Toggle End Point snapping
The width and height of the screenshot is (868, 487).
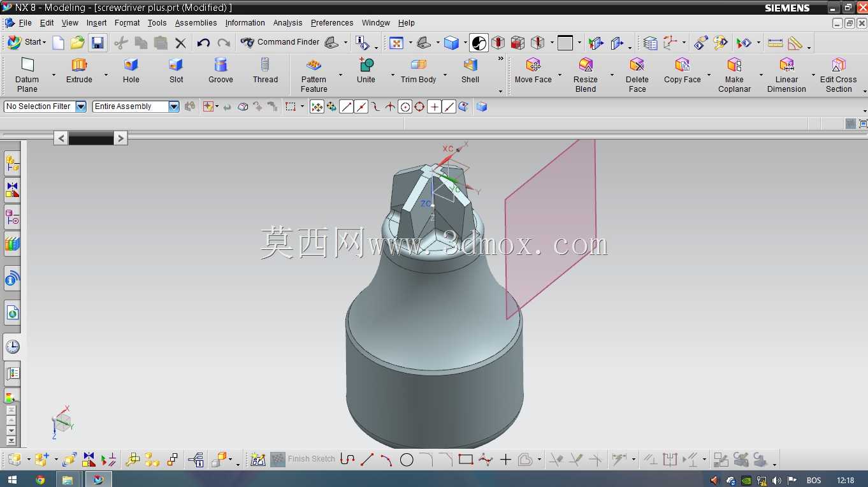[x=346, y=107]
